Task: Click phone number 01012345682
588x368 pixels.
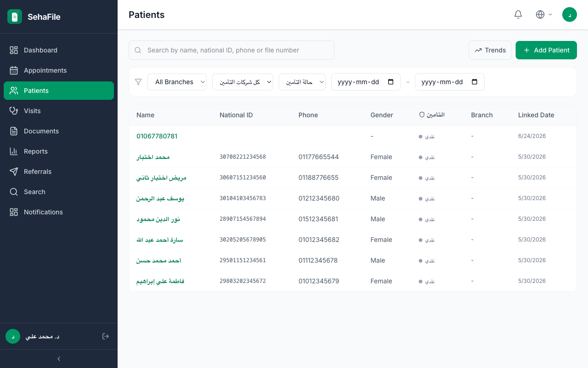Action: [319, 240]
